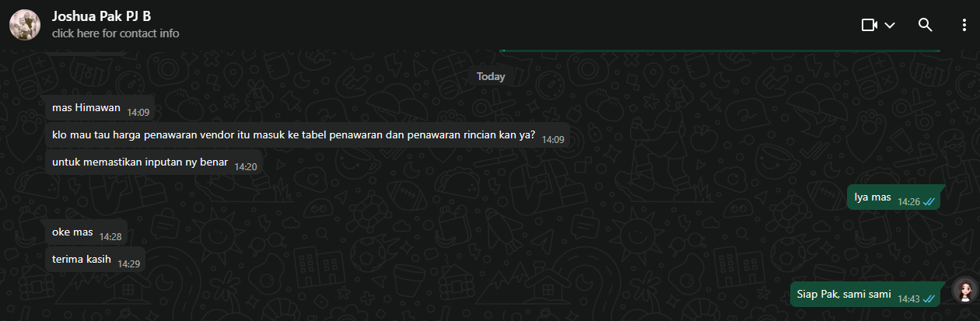Viewport: 980px width, 321px height.
Task: Start a video call with Joshua
Action: click(870, 25)
